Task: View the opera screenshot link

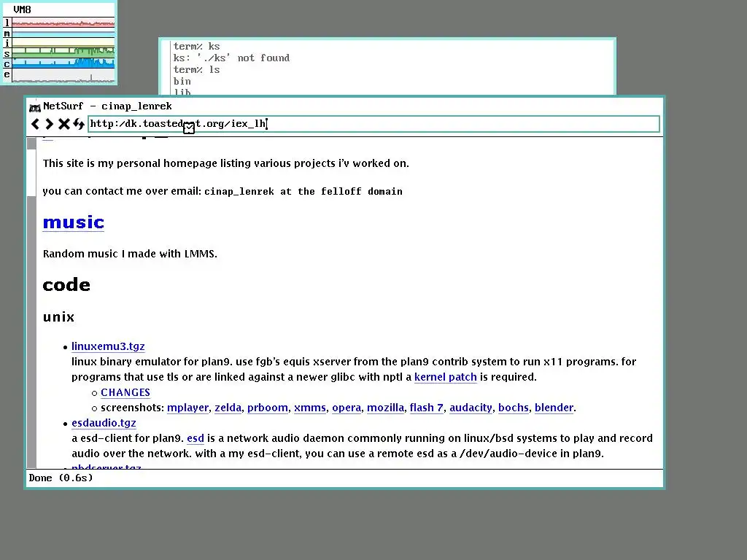Action: 347,408
